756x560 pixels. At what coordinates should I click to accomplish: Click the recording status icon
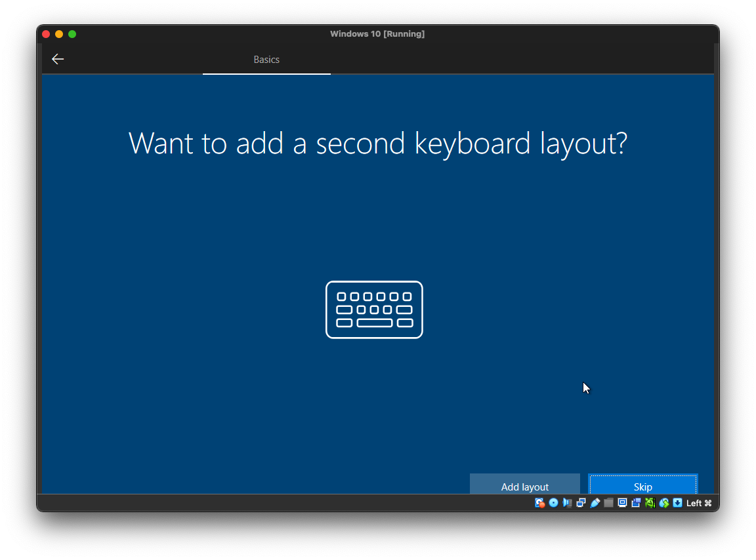click(x=636, y=503)
